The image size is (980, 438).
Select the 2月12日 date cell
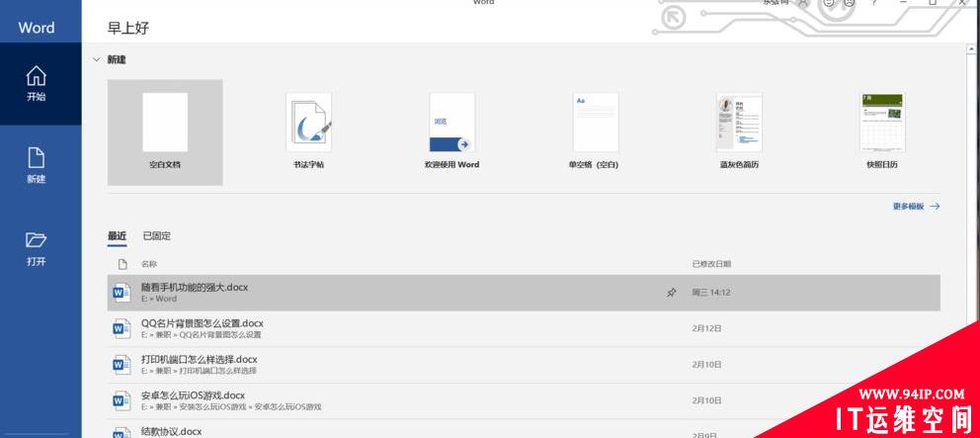tap(707, 328)
